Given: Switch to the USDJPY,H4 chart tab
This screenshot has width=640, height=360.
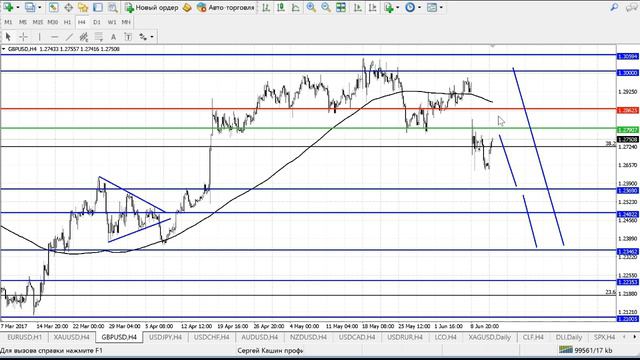Looking at the screenshot, I should (x=165, y=337).
